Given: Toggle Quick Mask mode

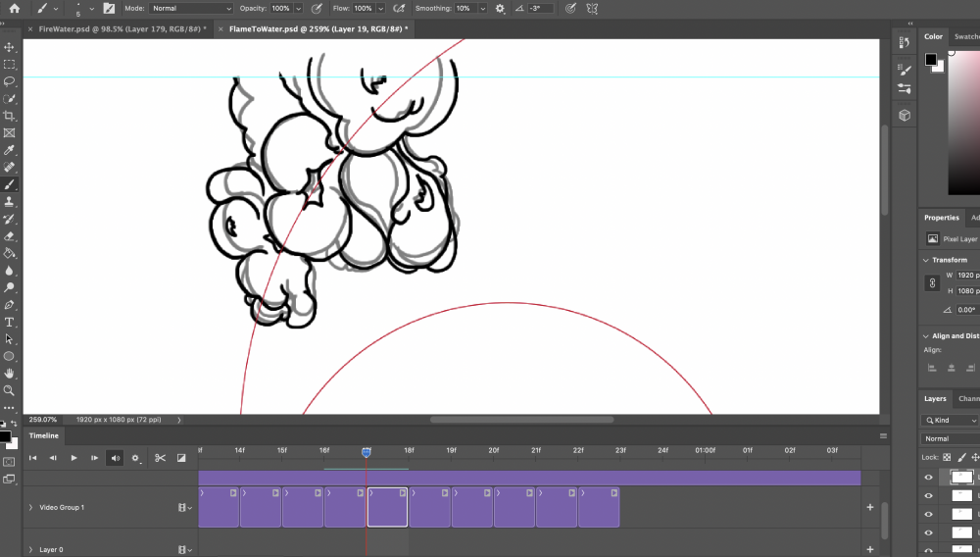Looking at the screenshot, I should (10, 462).
